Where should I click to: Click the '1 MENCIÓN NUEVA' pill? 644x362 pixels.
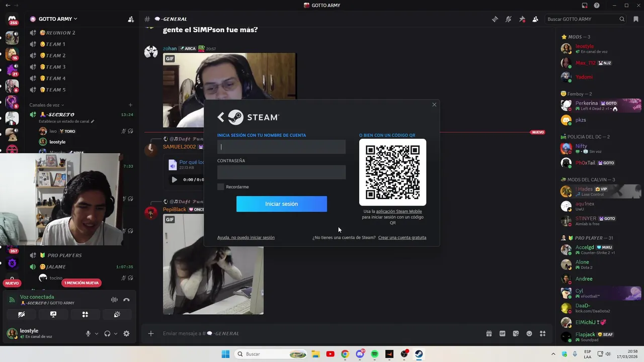pos(82,283)
